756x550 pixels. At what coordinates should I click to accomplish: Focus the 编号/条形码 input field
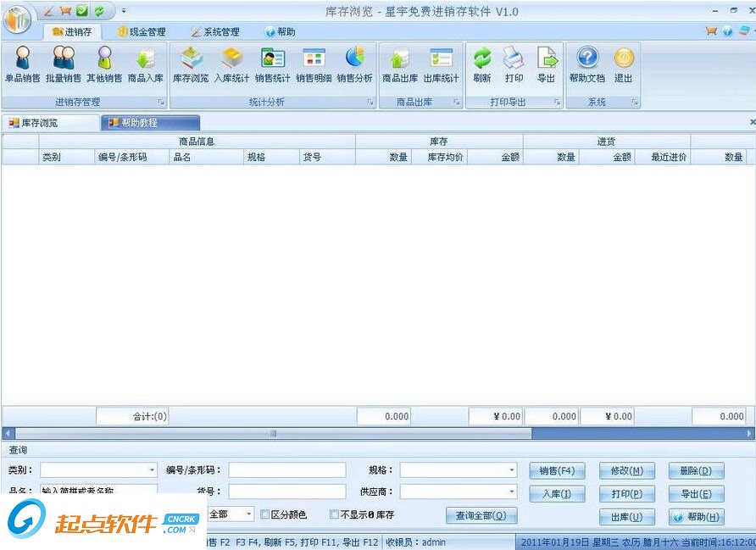pyautogui.click(x=286, y=470)
